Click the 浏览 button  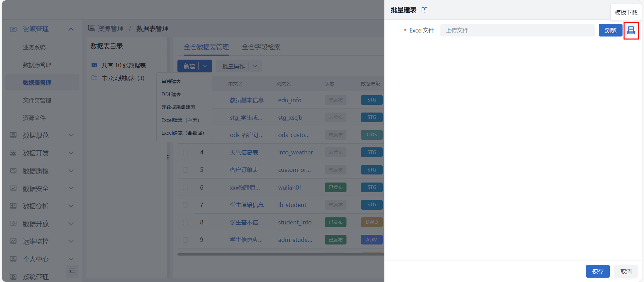610,30
